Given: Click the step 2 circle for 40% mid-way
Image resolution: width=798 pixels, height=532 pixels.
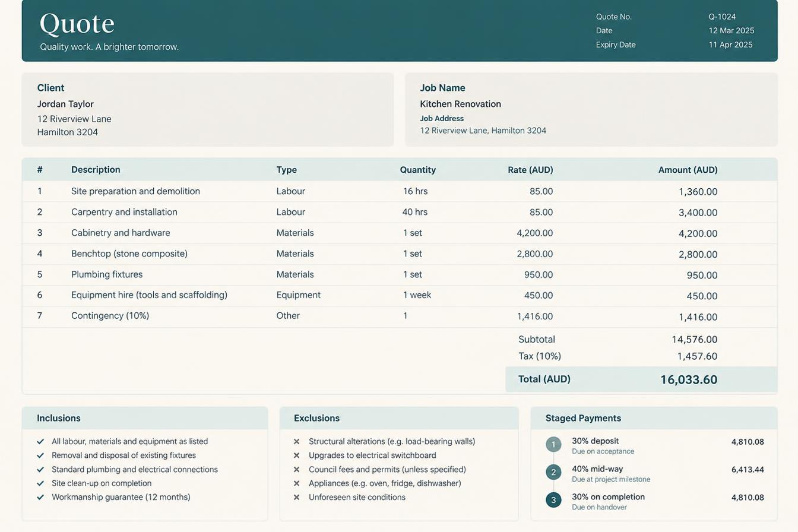Looking at the screenshot, I should 553,472.
